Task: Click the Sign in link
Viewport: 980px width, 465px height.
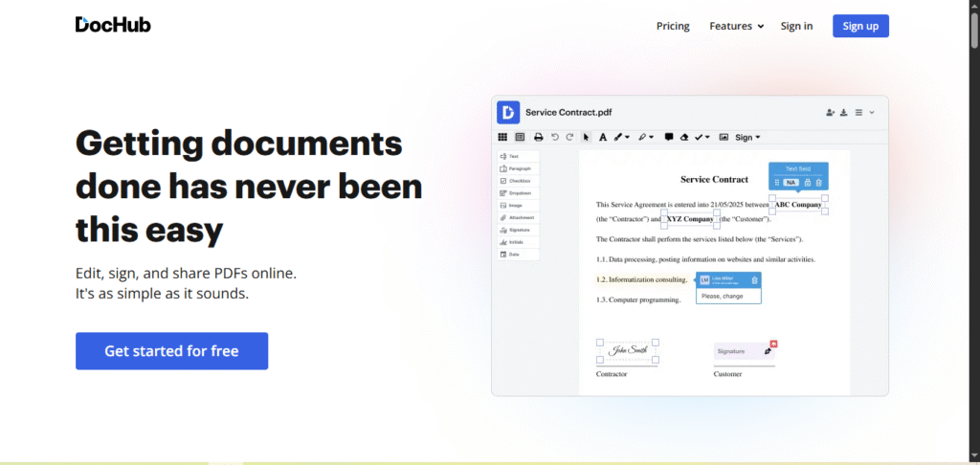Action: point(796,26)
